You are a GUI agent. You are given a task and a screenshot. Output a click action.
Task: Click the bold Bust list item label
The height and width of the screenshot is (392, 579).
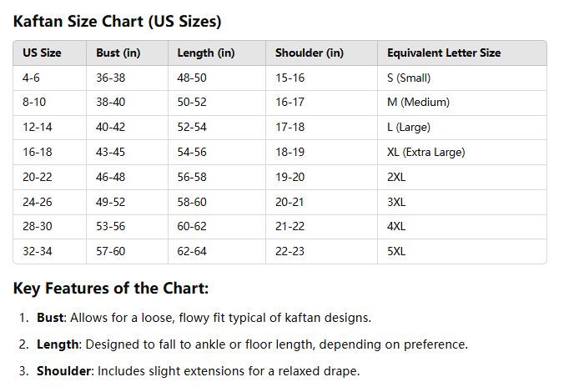pyautogui.click(x=50, y=318)
